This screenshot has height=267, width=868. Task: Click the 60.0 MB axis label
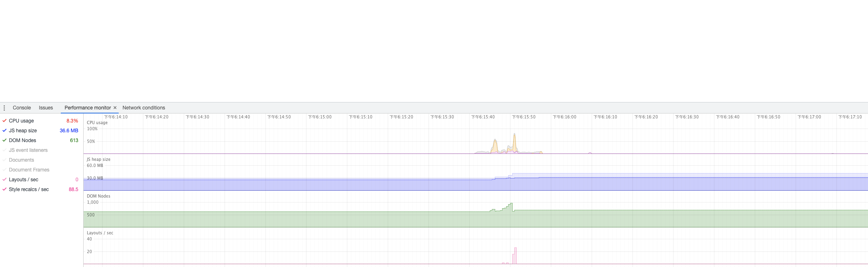(95, 165)
